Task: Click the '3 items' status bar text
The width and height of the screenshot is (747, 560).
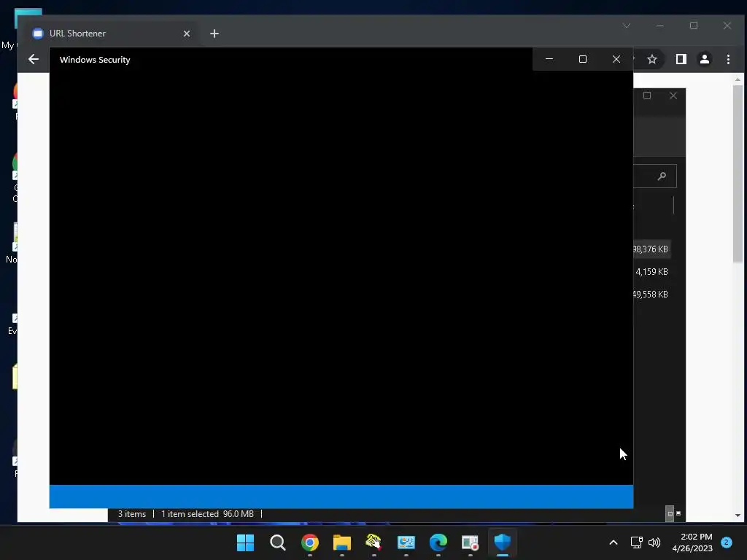Action: (132, 514)
